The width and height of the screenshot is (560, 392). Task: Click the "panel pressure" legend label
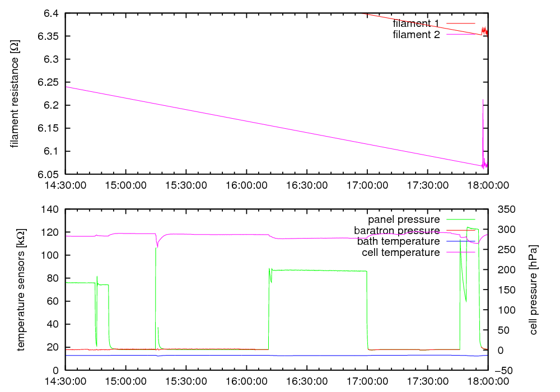(x=403, y=219)
